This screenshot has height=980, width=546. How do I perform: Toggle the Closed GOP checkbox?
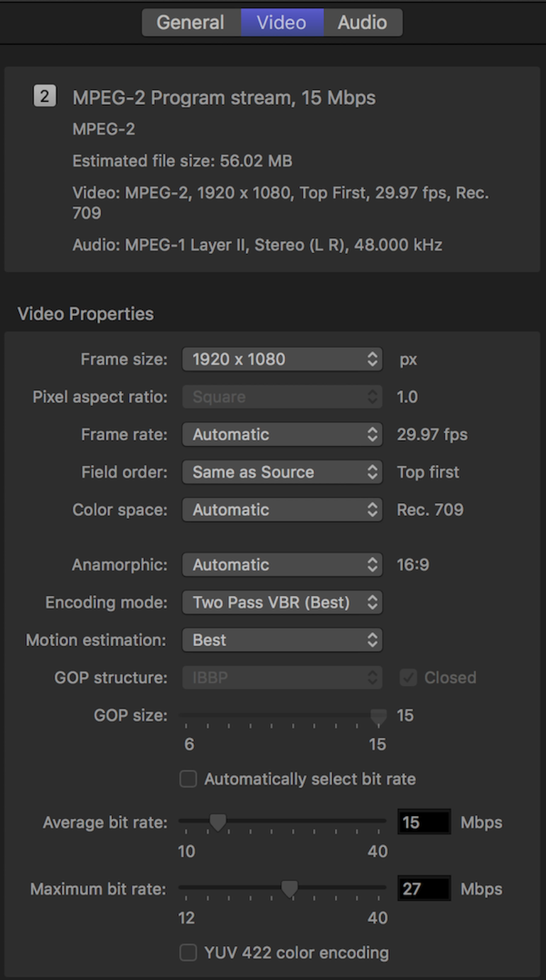pos(408,677)
